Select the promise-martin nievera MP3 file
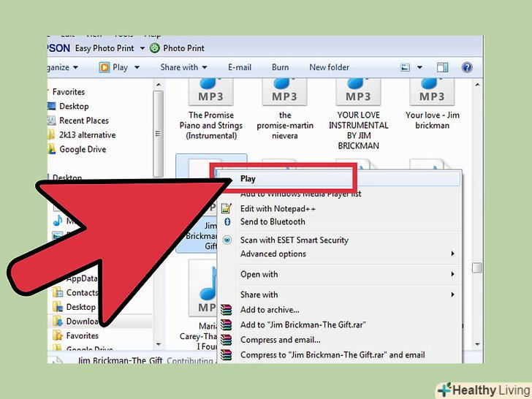Viewport: 532px width, 399px height. coord(285,109)
